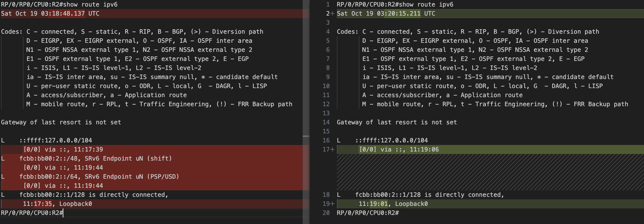Click left 'U - per-user static route' line
The height and width of the screenshot is (224, 644).
pos(147,86)
